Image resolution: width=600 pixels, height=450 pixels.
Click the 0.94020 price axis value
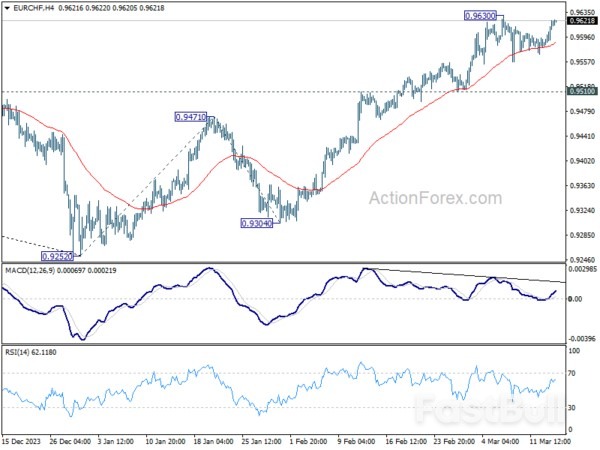point(582,161)
